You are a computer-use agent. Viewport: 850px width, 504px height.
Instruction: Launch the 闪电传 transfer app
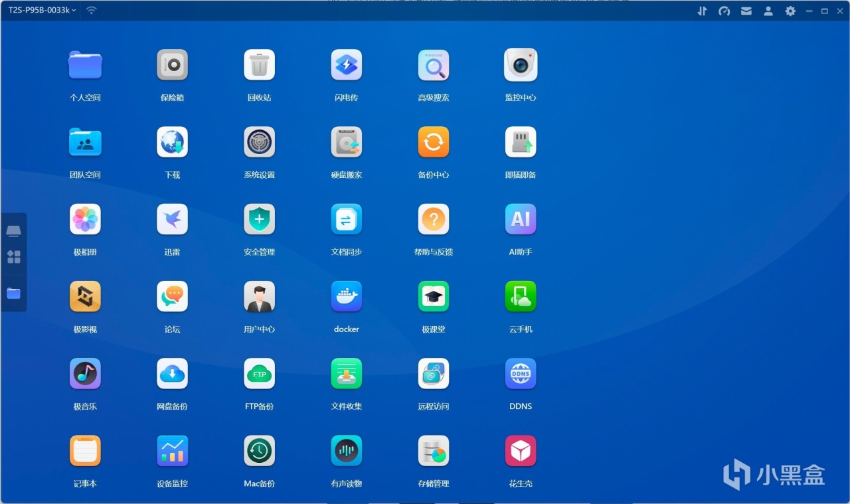(x=347, y=65)
